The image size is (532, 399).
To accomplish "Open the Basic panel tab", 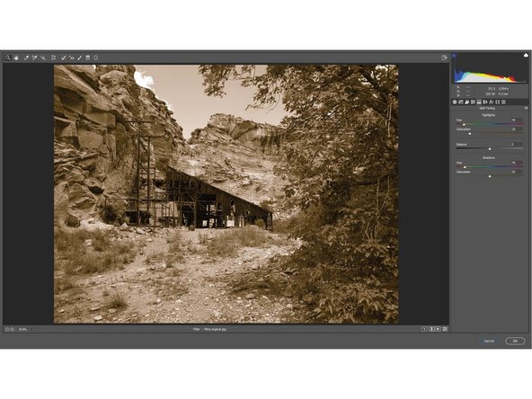I will click(455, 102).
